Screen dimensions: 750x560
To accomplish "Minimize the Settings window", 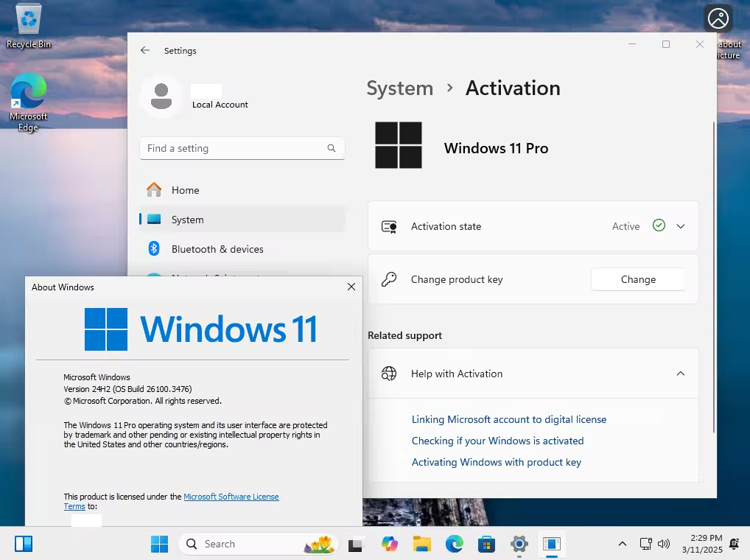I will [x=632, y=44].
